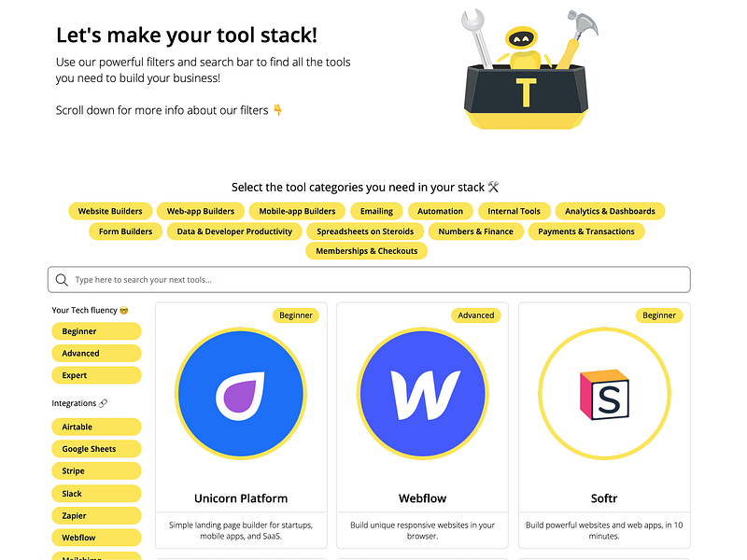Select the Automation category pill
The width and height of the screenshot is (747, 560).
pos(440,211)
